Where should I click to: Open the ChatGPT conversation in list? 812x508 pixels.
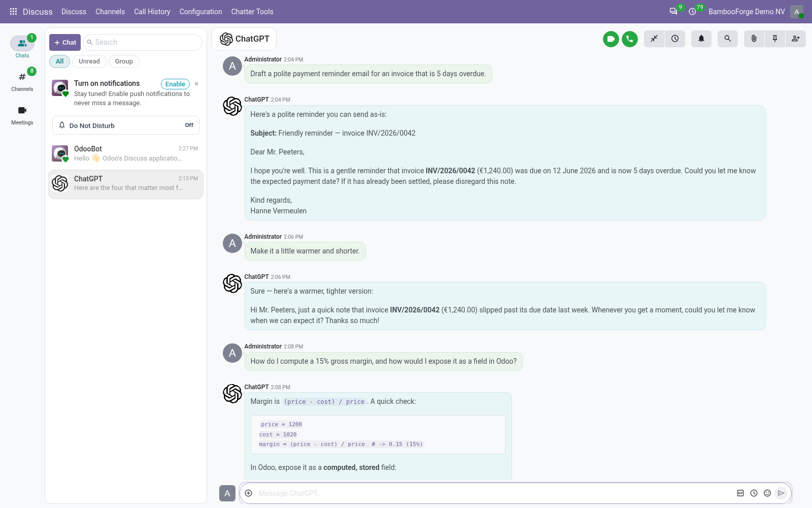coord(126,184)
